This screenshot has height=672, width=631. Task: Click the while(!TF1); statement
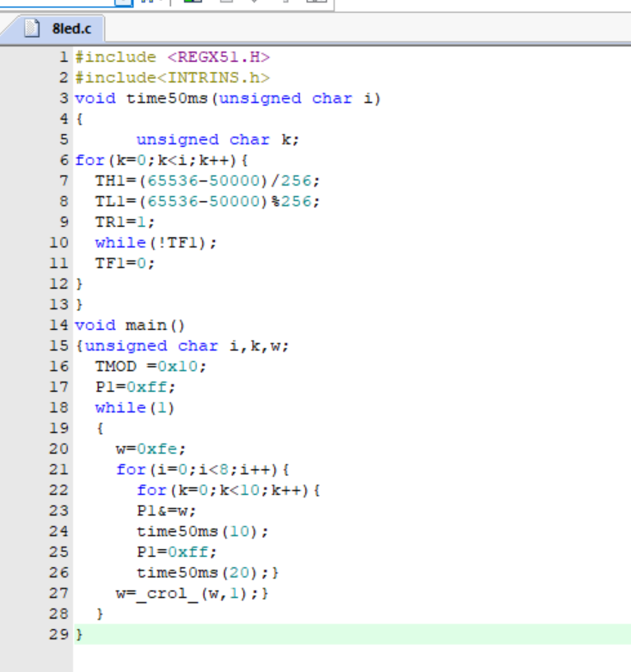tap(156, 242)
